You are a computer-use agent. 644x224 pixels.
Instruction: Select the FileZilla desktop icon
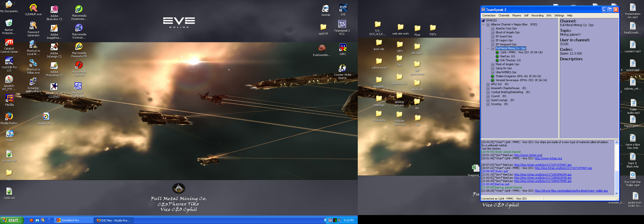pos(9,100)
